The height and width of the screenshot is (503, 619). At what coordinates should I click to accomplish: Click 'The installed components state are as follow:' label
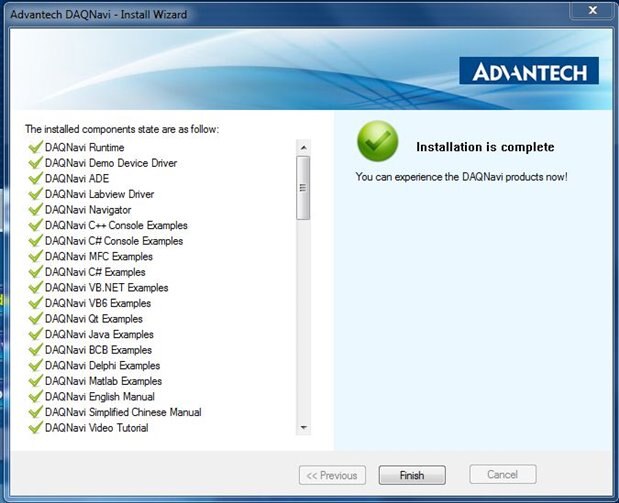click(122, 130)
